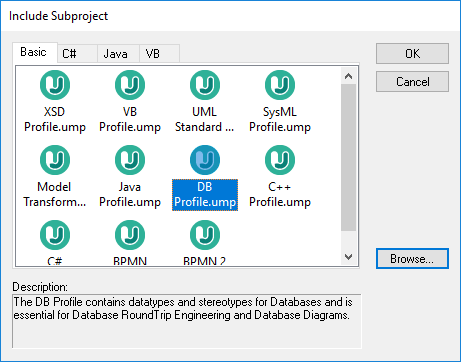Open the VB tab
Viewport: 461px width, 362px height.
(x=159, y=53)
